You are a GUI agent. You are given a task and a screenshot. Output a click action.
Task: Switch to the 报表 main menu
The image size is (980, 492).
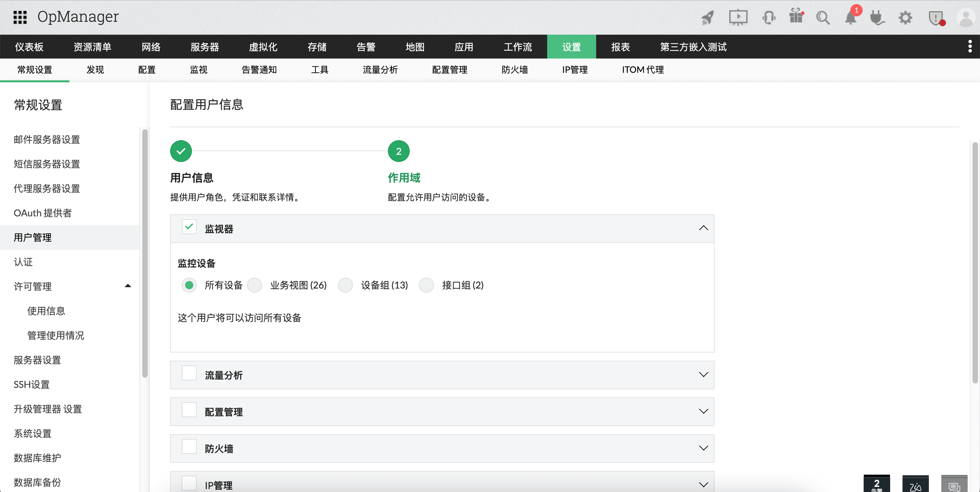click(x=620, y=47)
